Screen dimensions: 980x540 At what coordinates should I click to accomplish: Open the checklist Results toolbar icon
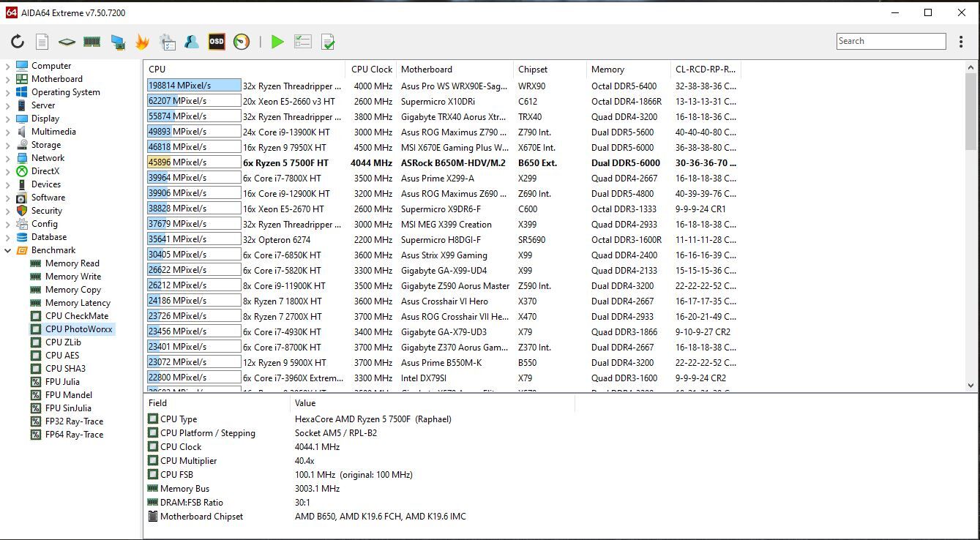tap(303, 42)
